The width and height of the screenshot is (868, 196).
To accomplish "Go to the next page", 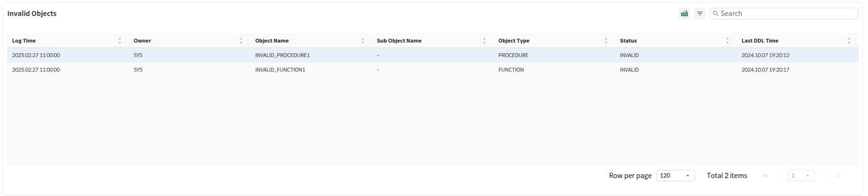I will (x=825, y=176).
